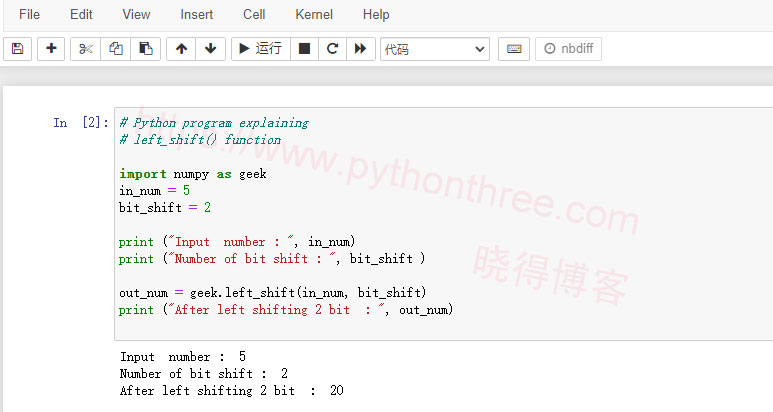773x412 pixels.
Task: Move the cell down with down arrow
Action: pos(210,49)
